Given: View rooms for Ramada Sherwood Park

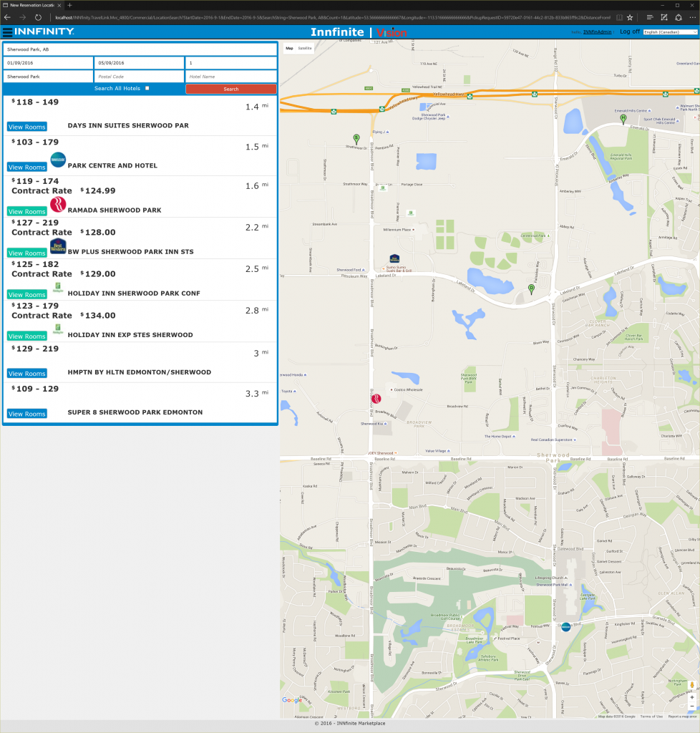Looking at the screenshot, I should coord(27,212).
